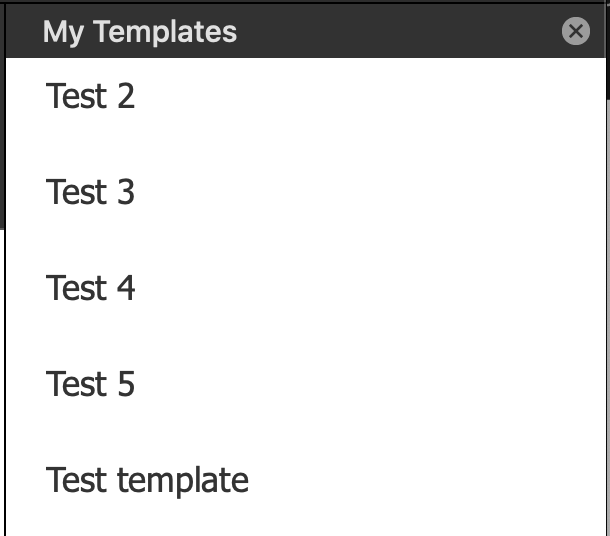Close the My Templates panel

576,32
